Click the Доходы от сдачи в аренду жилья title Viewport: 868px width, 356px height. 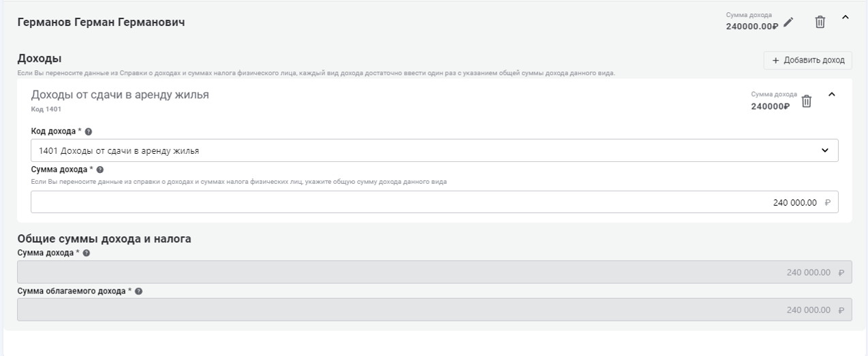click(x=120, y=94)
